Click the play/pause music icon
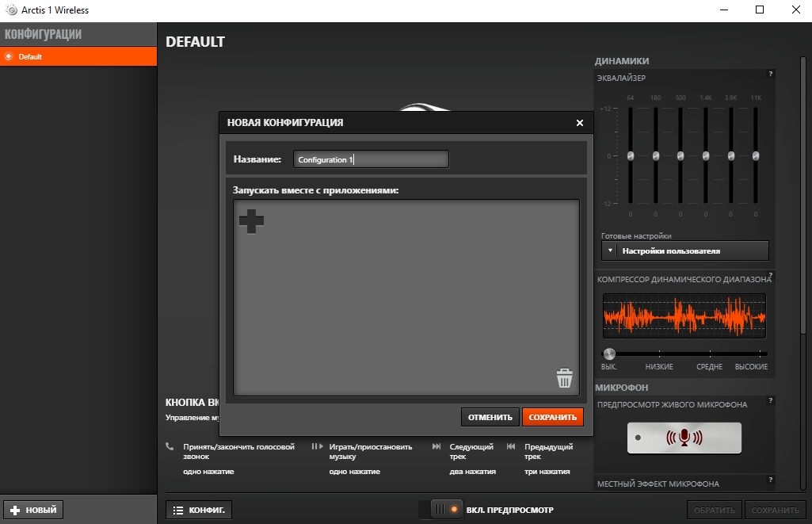This screenshot has width=812, height=524. click(x=317, y=446)
